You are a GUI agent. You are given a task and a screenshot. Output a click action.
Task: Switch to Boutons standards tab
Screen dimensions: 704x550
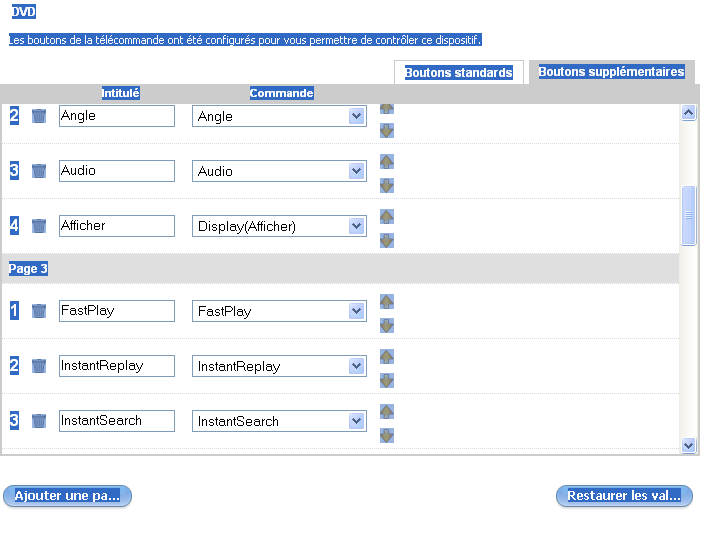pyautogui.click(x=458, y=73)
